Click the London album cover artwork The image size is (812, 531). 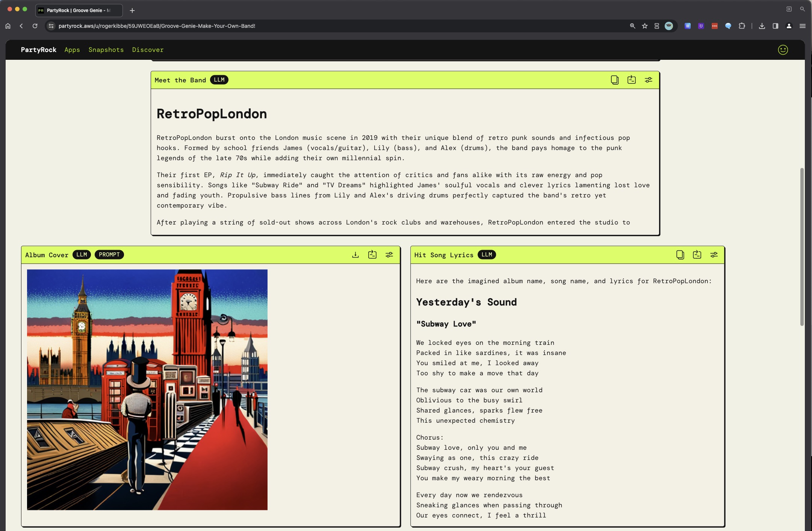[x=147, y=389]
